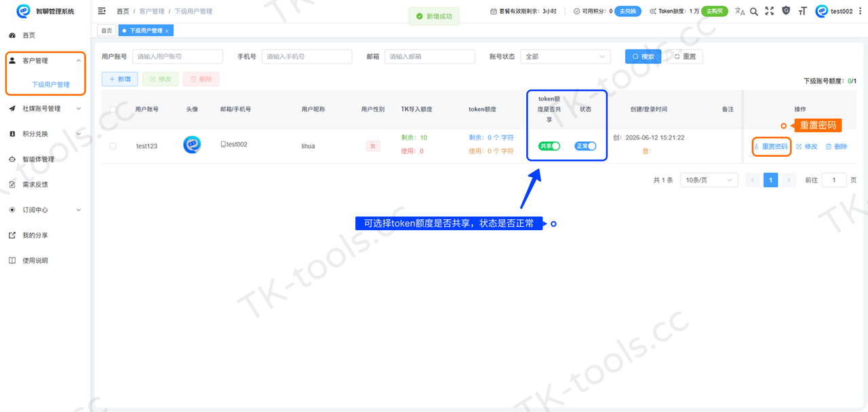
Task: Focus the 用户账号 input field
Action: 178,56
